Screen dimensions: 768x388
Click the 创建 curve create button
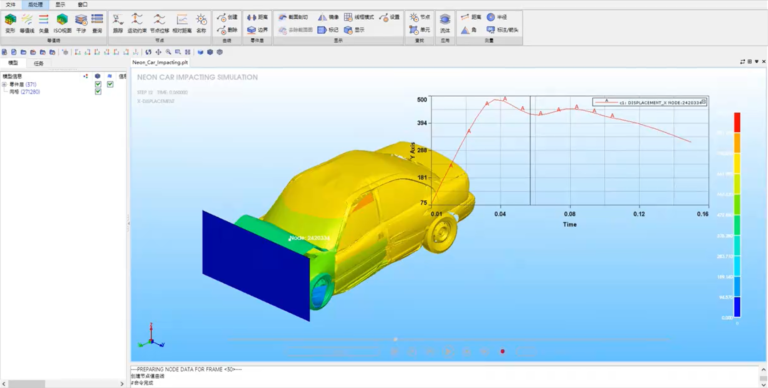click(x=227, y=17)
